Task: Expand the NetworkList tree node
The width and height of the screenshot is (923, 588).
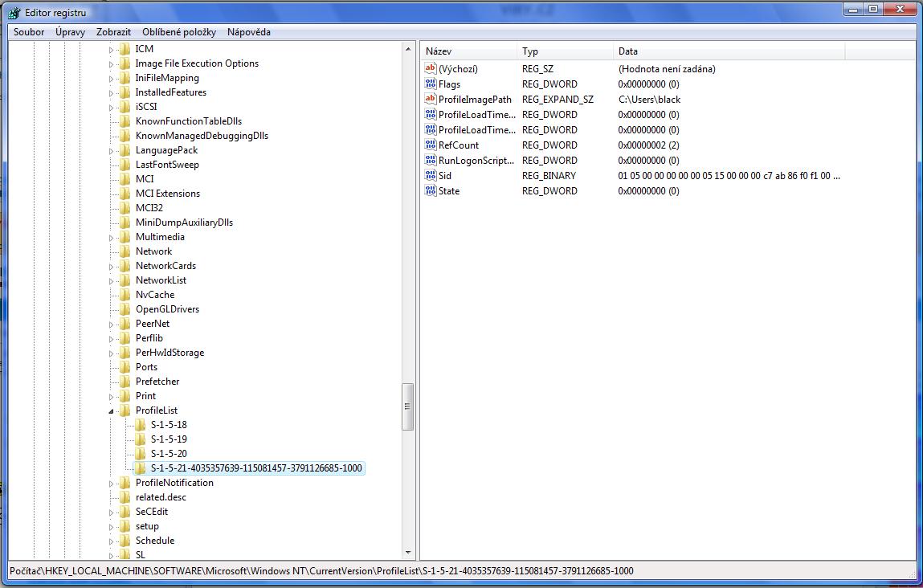Action: pos(112,280)
